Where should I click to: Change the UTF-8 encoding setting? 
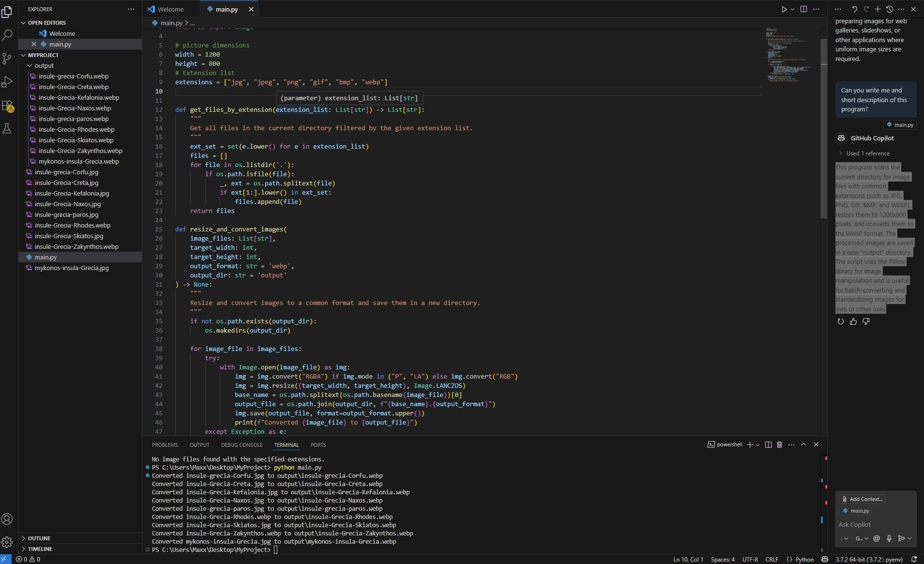(x=750, y=559)
